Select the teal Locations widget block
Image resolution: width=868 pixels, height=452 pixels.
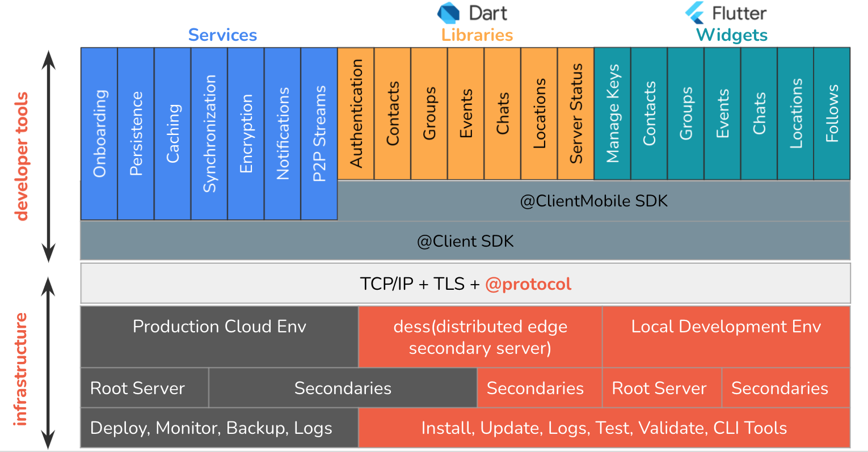pyautogui.click(x=795, y=113)
